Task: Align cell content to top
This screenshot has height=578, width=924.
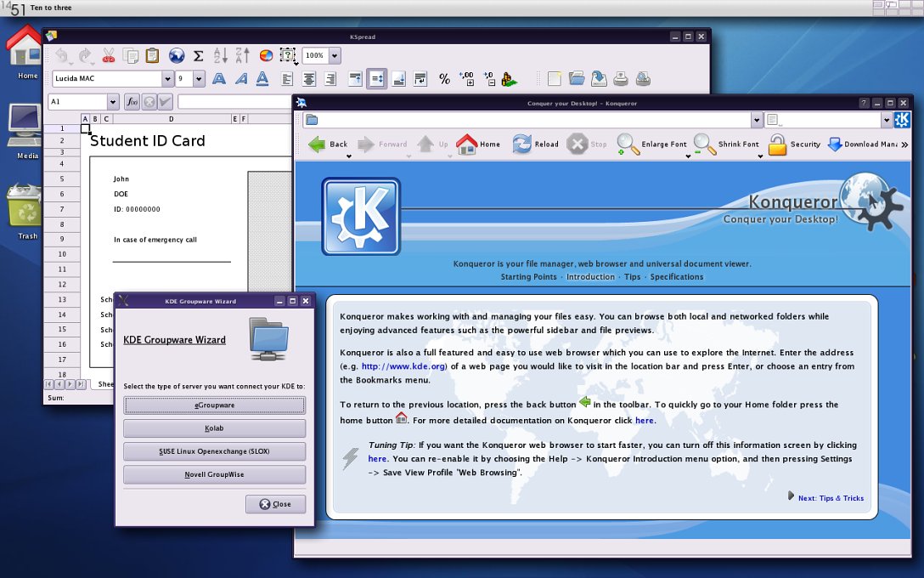Action: pyautogui.click(x=355, y=78)
